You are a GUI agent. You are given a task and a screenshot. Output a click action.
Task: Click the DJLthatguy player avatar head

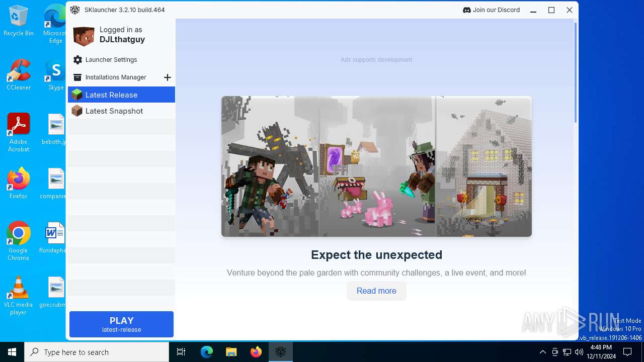(84, 35)
